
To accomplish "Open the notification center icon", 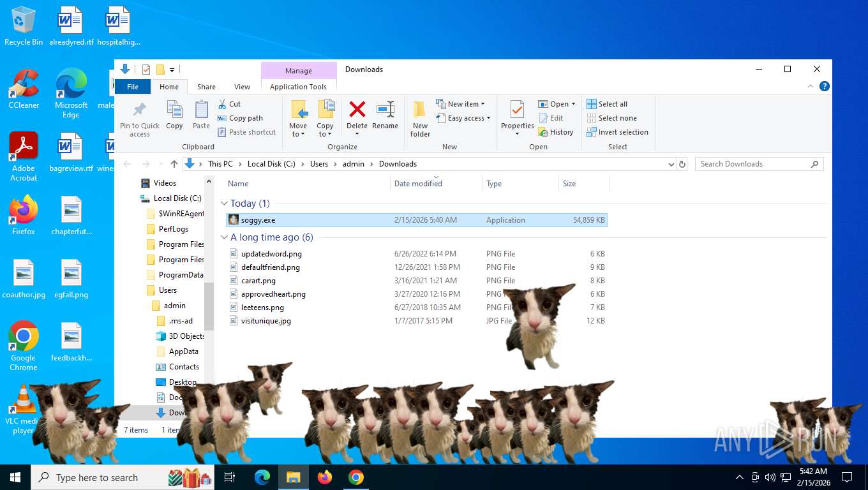I will point(847,477).
